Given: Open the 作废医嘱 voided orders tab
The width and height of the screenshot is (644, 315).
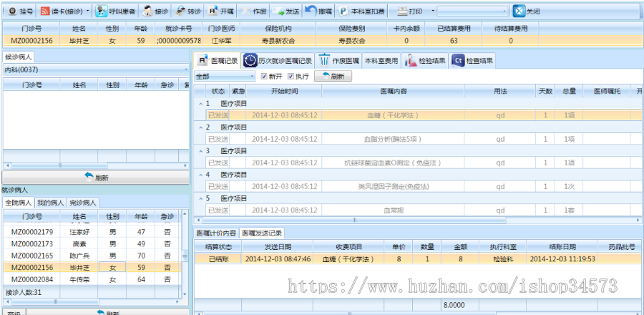Looking at the screenshot, I should (339, 61).
